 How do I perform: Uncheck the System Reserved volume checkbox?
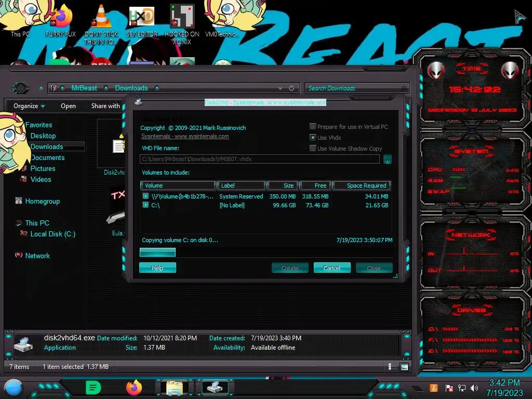[145, 196]
